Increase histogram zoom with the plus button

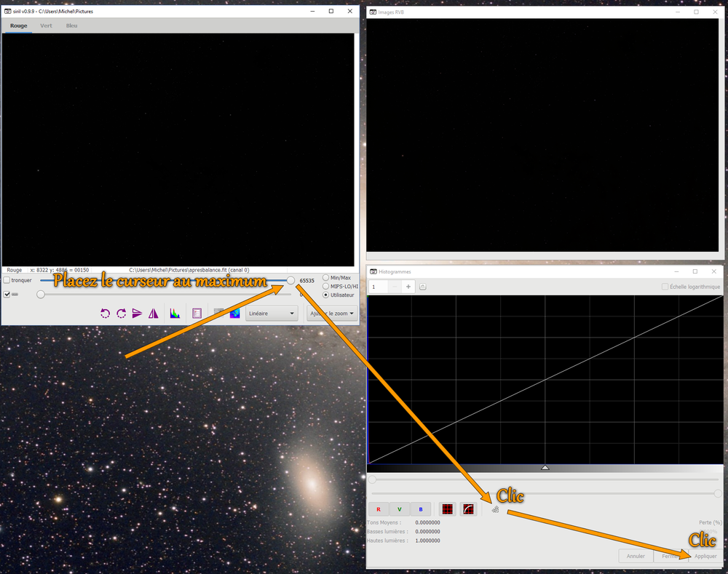408,287
